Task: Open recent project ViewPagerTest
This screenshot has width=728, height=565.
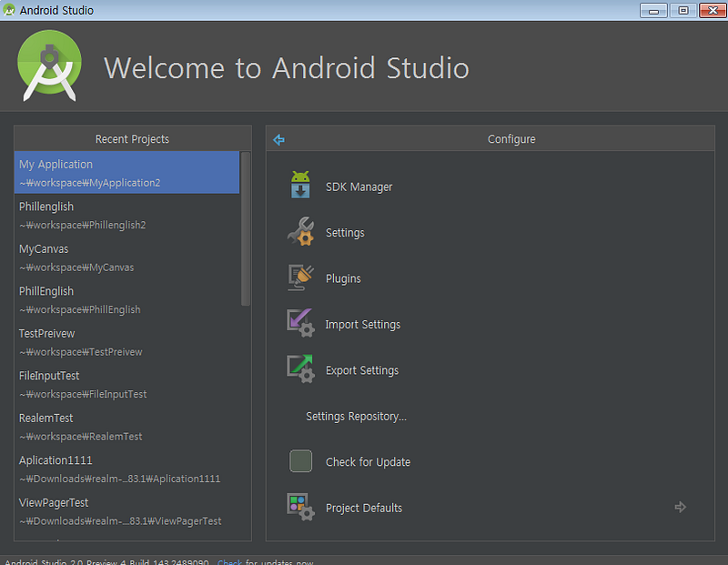Action: [126, 511]
